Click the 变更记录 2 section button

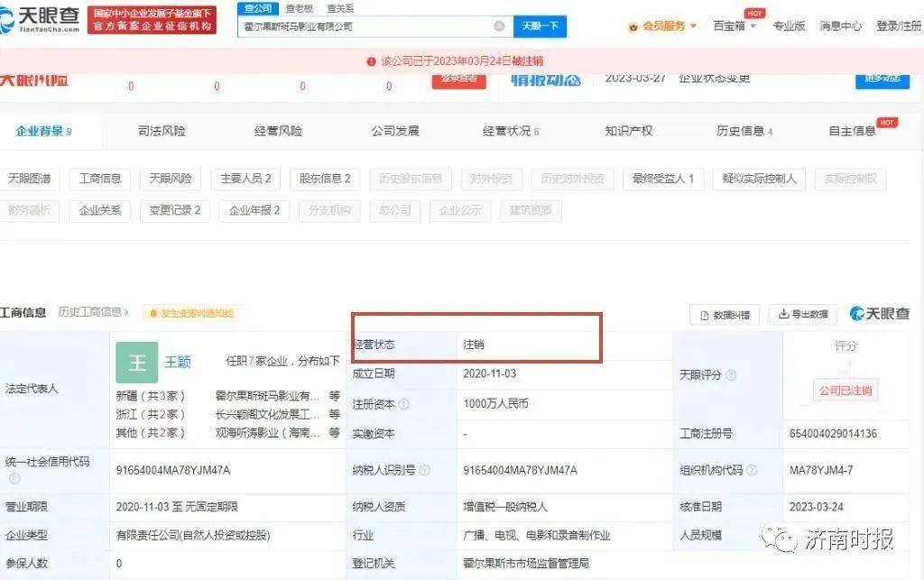point(174,210)
